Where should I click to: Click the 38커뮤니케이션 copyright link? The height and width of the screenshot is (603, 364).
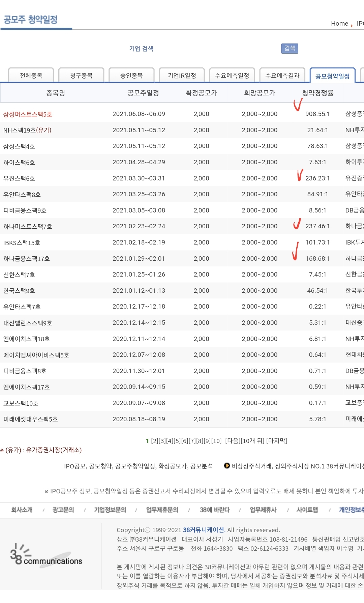(204, 530)
